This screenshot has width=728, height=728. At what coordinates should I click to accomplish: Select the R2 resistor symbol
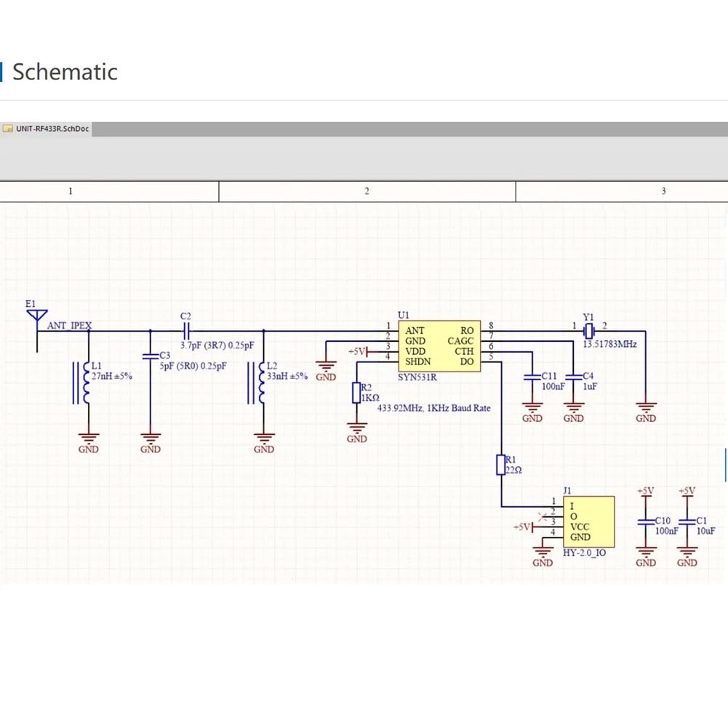pos(356,393)
